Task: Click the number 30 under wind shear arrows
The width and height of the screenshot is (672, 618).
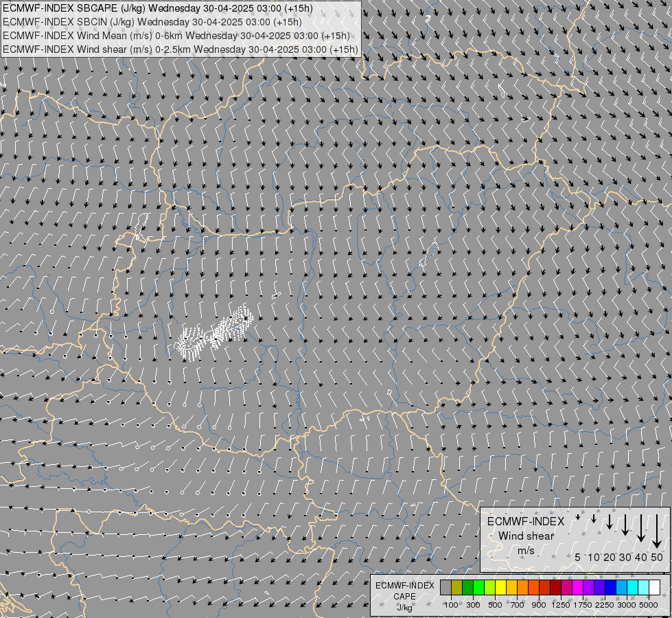Action: tap(625, 557)
